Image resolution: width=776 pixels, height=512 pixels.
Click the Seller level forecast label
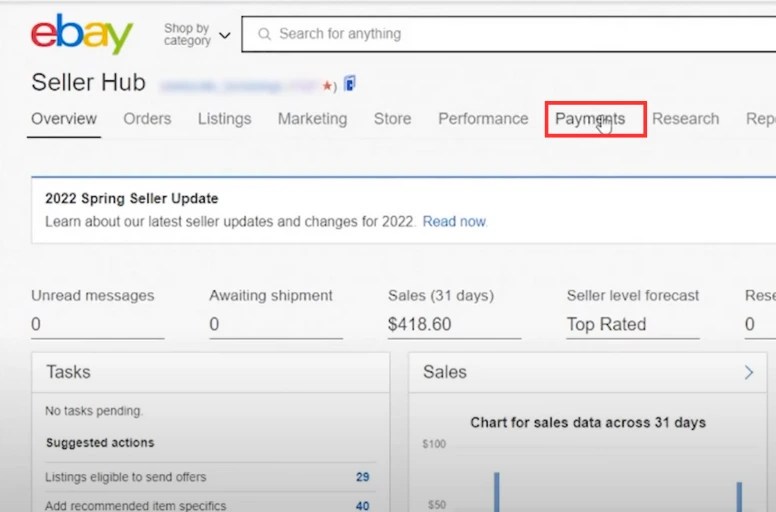pyautogui.click(x=633, y=296)
